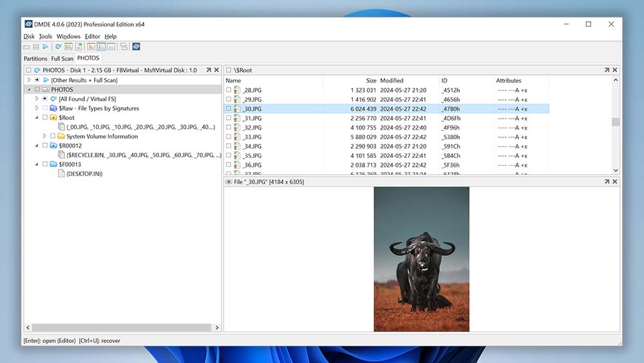The height and width of the screenshot is (363, 644).
Task: Tick the $Root folder checkbox in tree
Action: (x=45, y=117)
